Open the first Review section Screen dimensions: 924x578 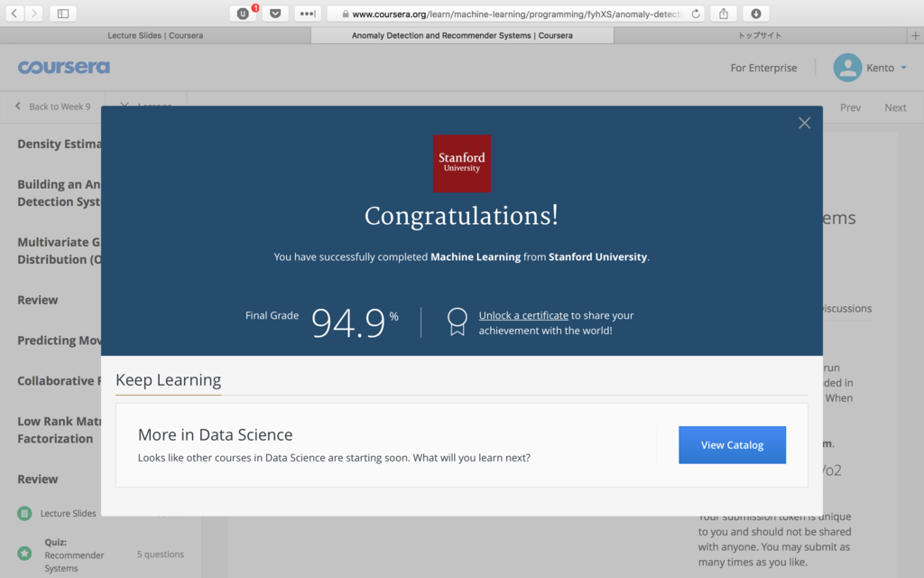pos(38,300)
